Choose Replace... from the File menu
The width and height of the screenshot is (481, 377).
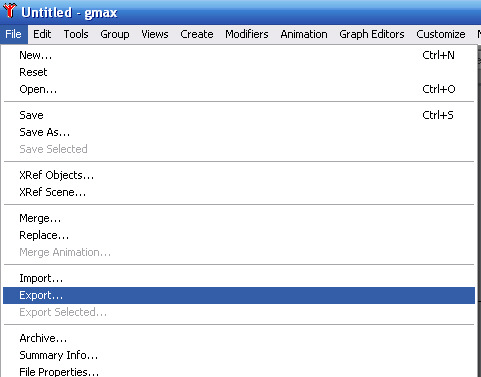[x=239, y=235]
